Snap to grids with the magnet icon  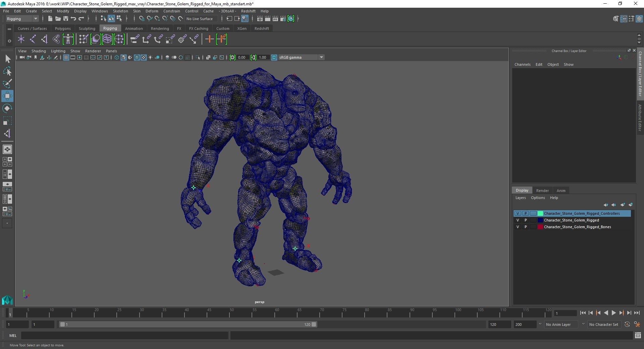tap(142, 19)
